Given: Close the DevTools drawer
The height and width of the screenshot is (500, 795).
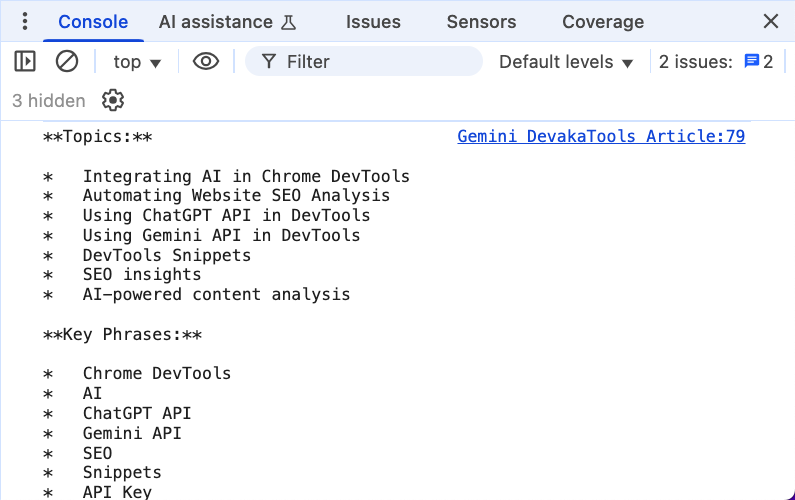Looking at the screenshot, I should (771, 21).
